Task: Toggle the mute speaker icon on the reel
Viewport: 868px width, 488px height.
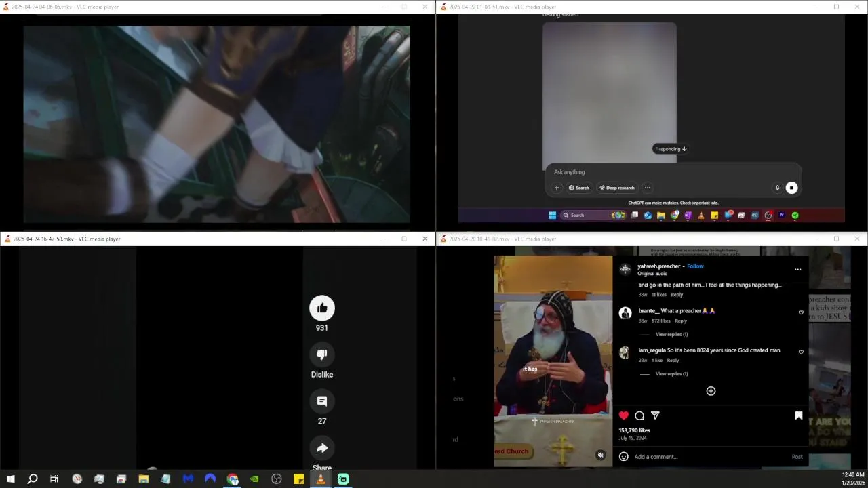Action: [x=600, y=455]
